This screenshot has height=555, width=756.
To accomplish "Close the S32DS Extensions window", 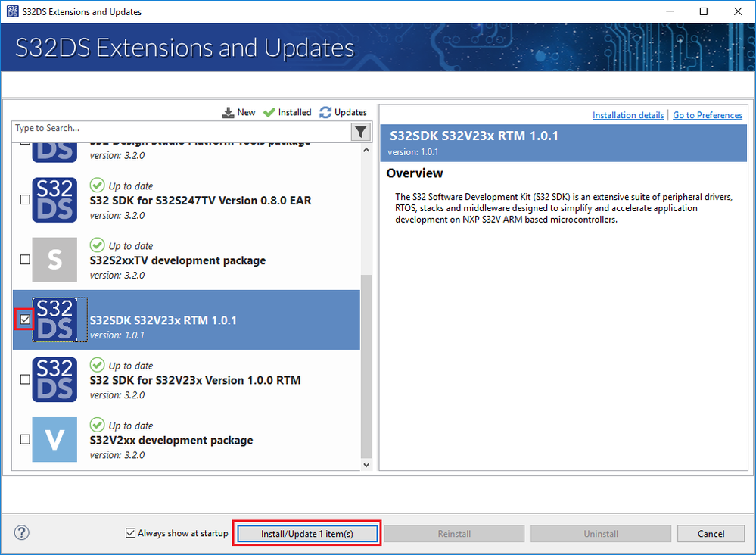I will click(738, 11).
